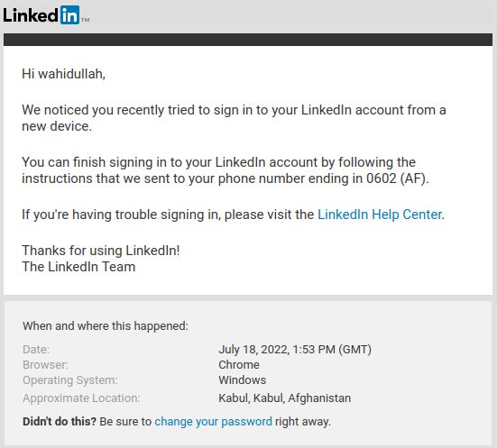The width and height of the screenshot is (497, 448).
Task: Click the 'Windows' operating system value
Action: (242, 379)
